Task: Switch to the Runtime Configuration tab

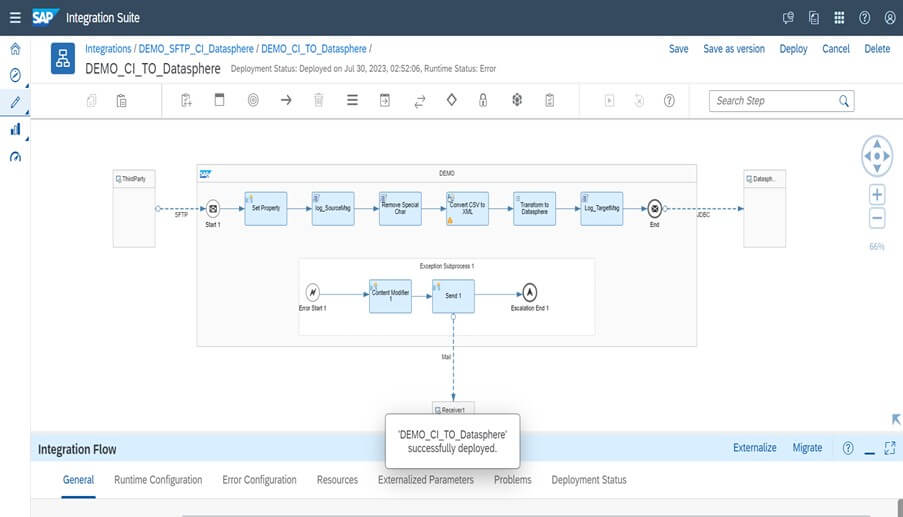Action: [158, 480]
